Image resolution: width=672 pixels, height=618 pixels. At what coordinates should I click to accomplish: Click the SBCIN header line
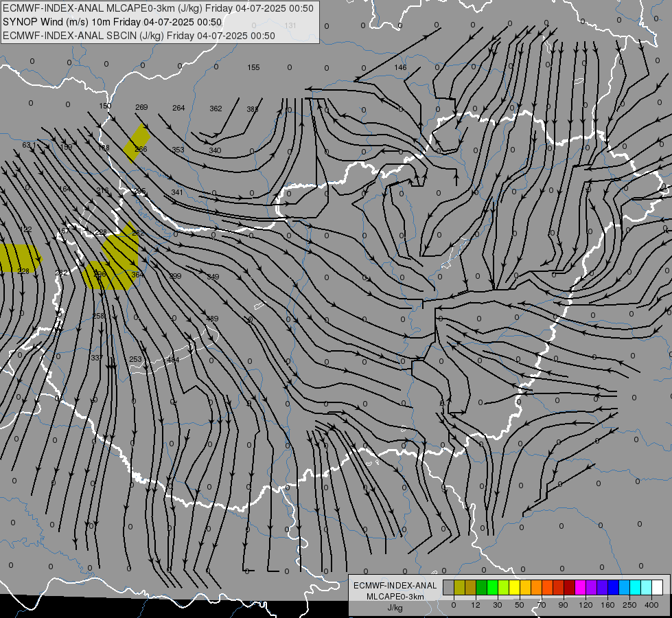click(139, 36)
